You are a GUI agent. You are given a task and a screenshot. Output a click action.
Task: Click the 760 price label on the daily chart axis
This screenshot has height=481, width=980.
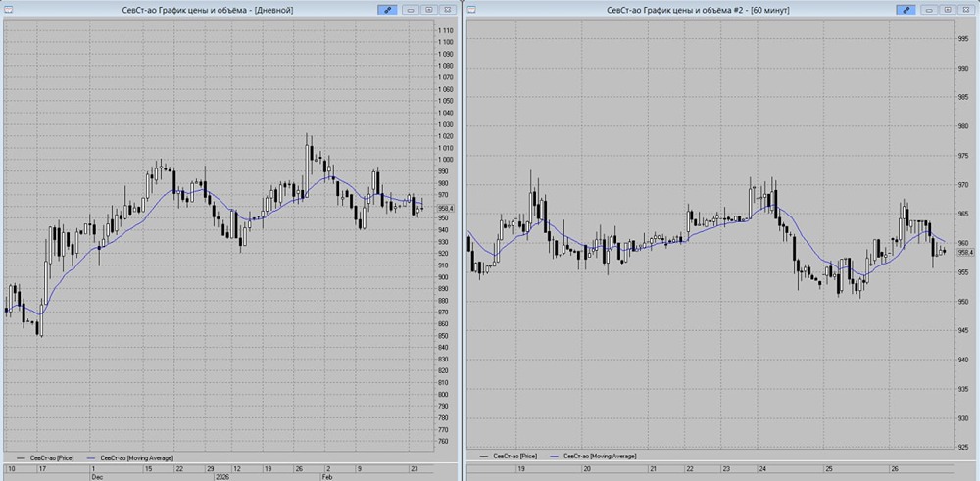click(x=444, y=442)
